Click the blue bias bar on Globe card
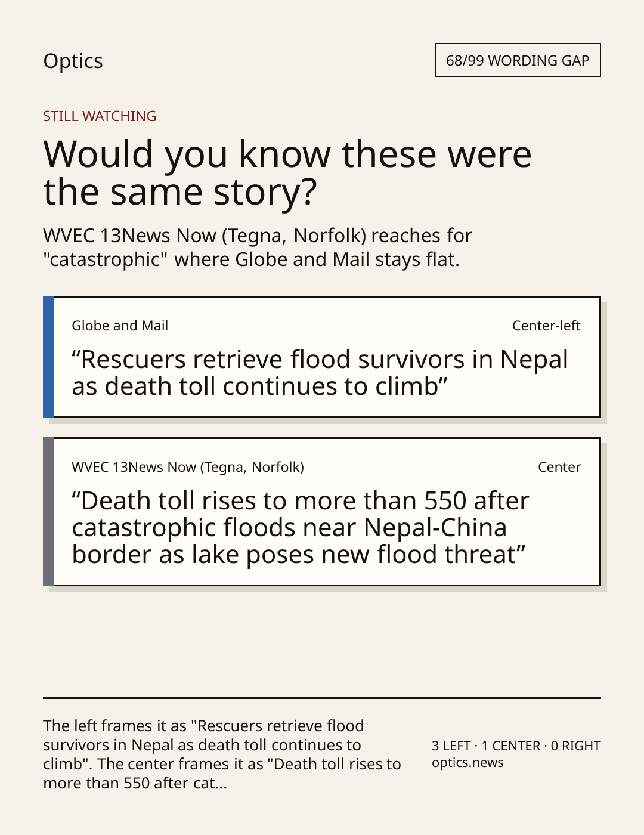Viewport: 644px width, 835px height. point(48,357)
